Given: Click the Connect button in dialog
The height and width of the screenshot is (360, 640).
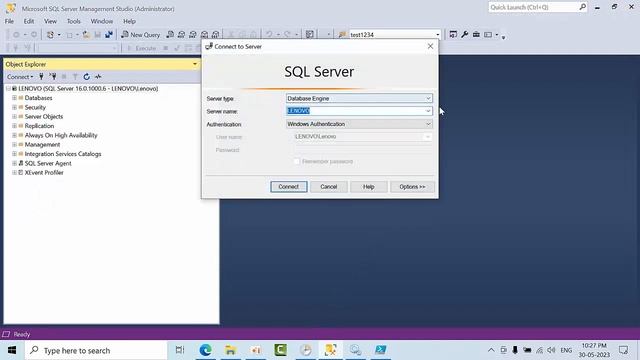Looking at the screenshot, I should point(289,187).
